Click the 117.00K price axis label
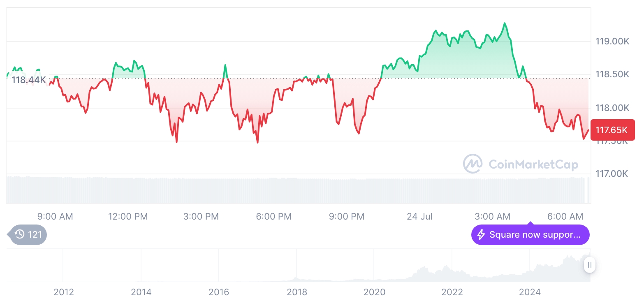 [x=612, y=174]
